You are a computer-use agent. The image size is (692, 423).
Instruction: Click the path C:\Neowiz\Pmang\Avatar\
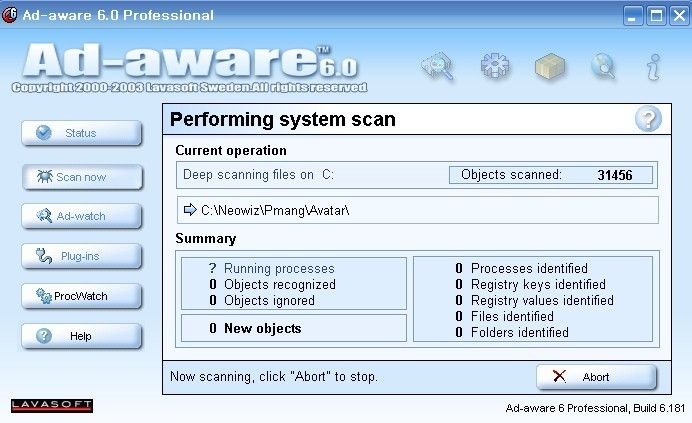(275, 210)
